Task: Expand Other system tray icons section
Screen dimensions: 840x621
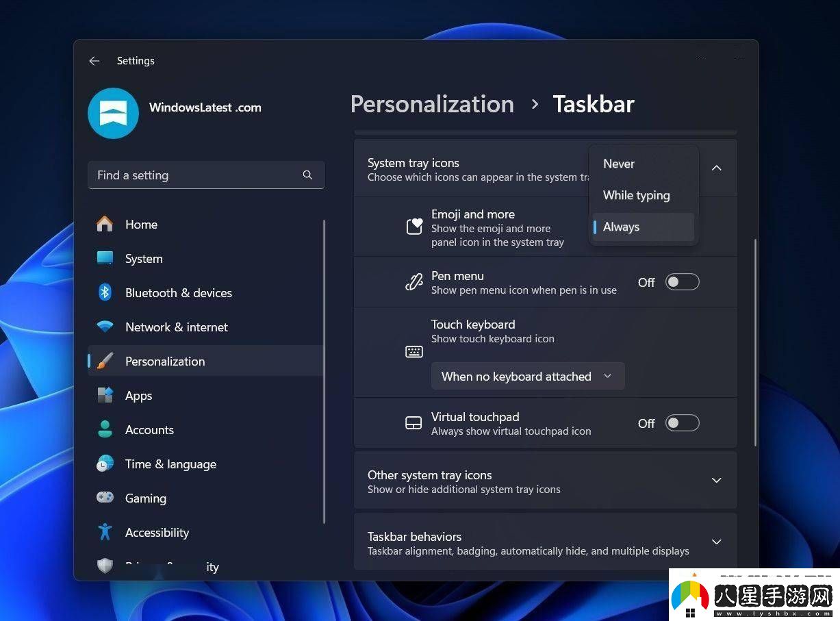Action: [x=716, y=481]
